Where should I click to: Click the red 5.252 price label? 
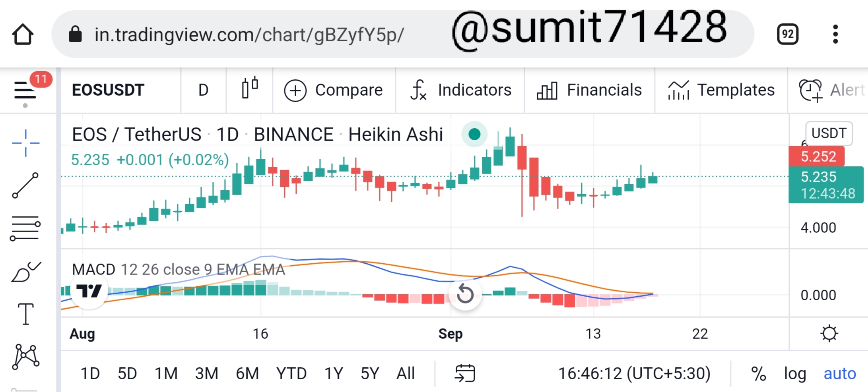[x=817, y=156]
